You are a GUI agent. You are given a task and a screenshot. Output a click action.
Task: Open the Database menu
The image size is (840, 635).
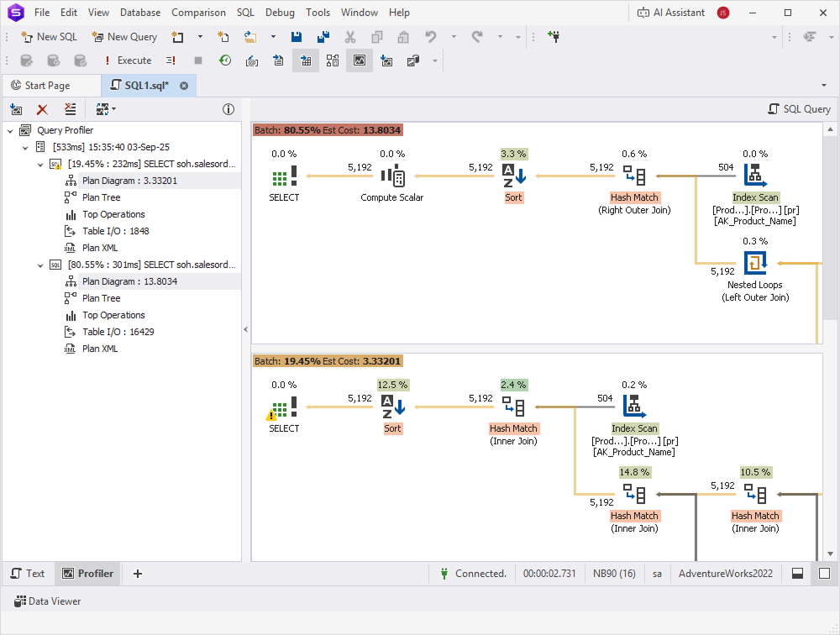click(139, 13)
